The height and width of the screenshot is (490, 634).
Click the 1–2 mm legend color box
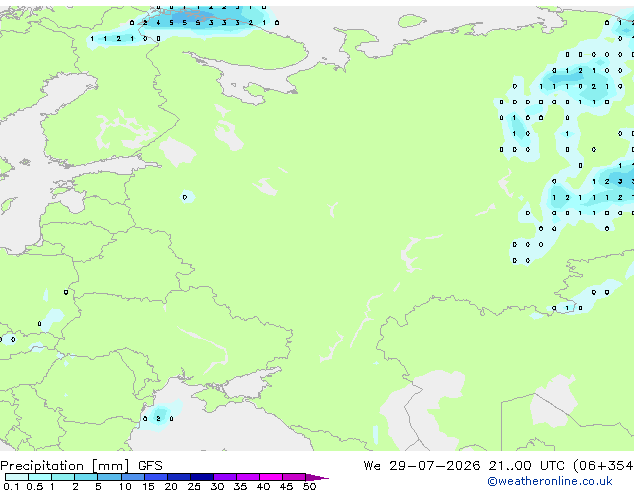click(x=63, y=477)
